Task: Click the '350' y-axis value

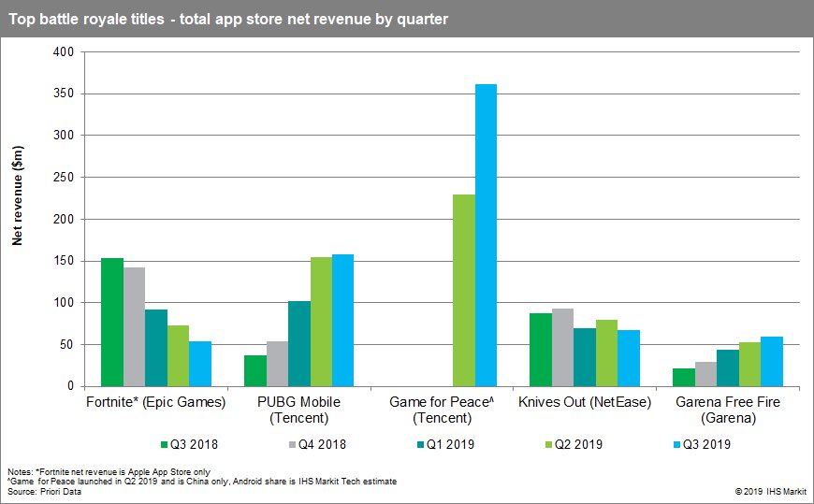Action: (x=64, y=94)
